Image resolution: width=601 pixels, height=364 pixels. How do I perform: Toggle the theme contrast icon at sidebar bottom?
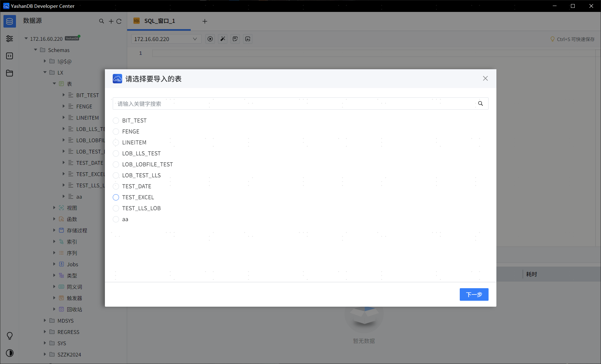click(x=9, y=353)
